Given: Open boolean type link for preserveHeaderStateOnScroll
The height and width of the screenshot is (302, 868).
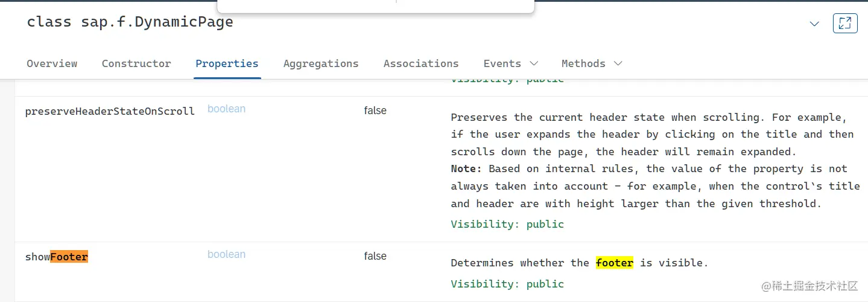Looking at the screenshot, I should [x=226, y=109].
